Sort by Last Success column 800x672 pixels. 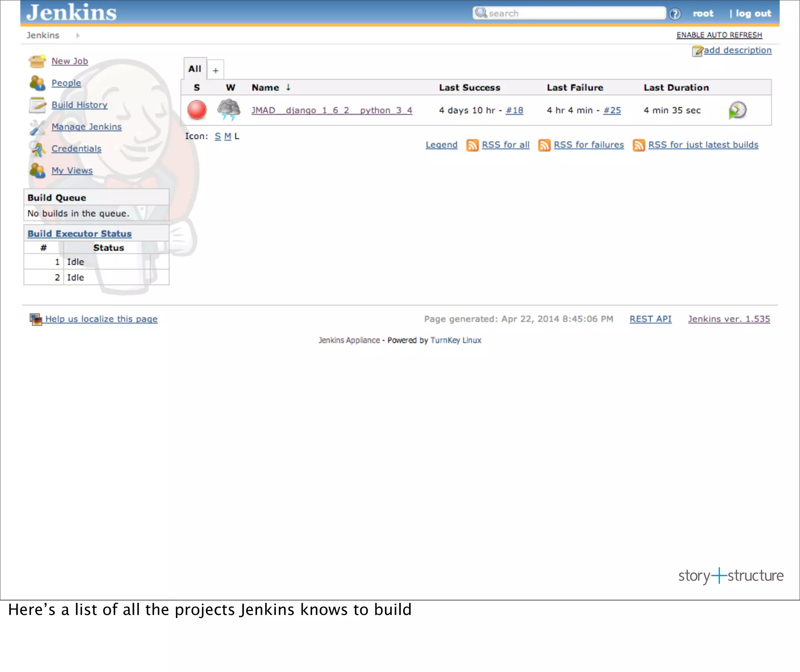470,88
